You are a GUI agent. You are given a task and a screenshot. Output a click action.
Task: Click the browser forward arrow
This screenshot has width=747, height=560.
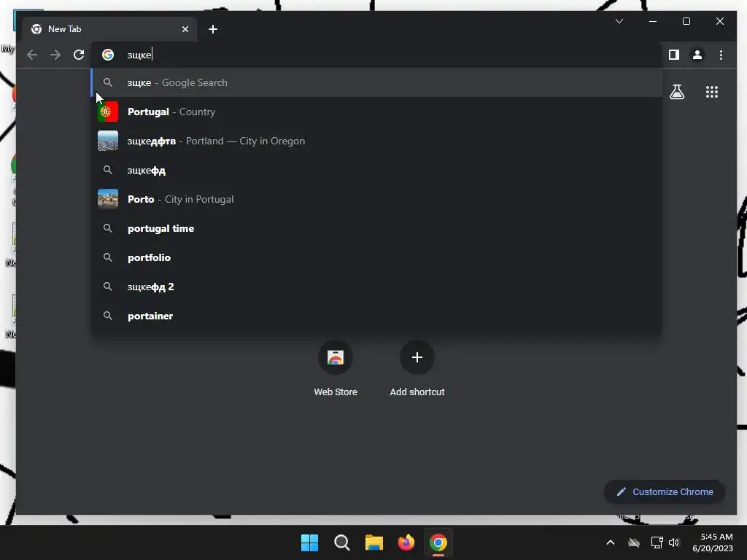(55, 55)
